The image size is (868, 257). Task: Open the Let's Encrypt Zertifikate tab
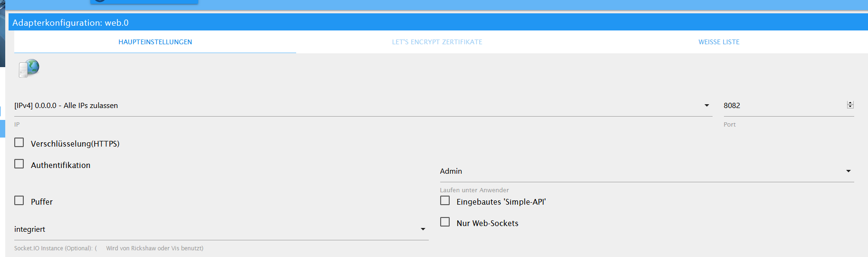(437, 42)
